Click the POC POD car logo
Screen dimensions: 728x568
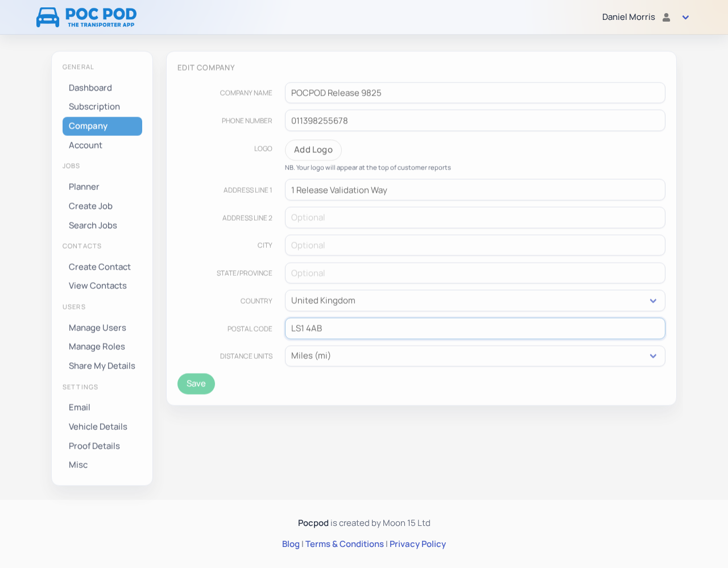coord(86,17)
